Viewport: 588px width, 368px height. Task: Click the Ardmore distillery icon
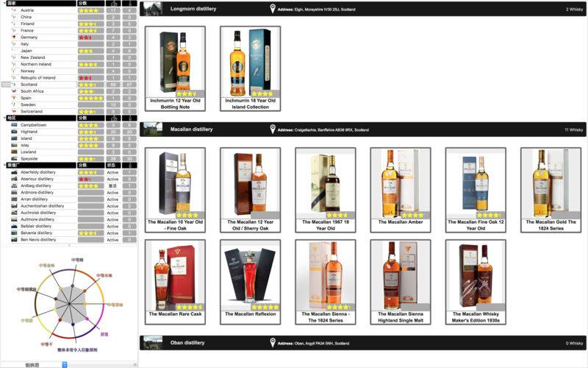(x=14, y=192)
